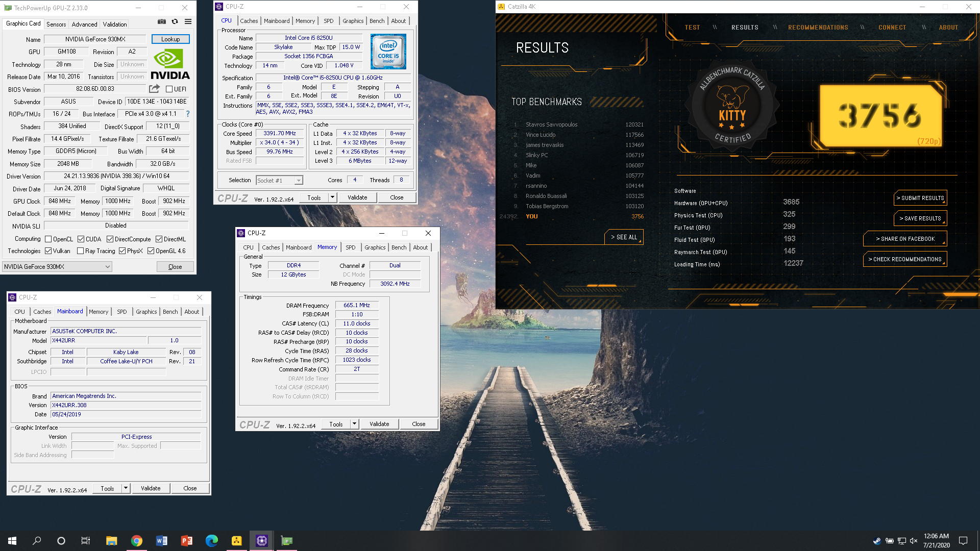The width and height of the screenshot is (980, 551).
Task: Open the GPU-Z hamburger menu
Action: pyautogui.click(x=188, y=21)
